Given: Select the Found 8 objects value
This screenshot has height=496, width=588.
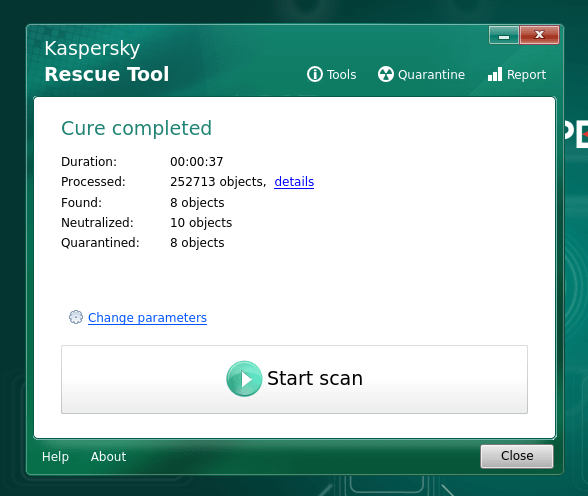Looking at the screenshot, I should pos(197,203).
